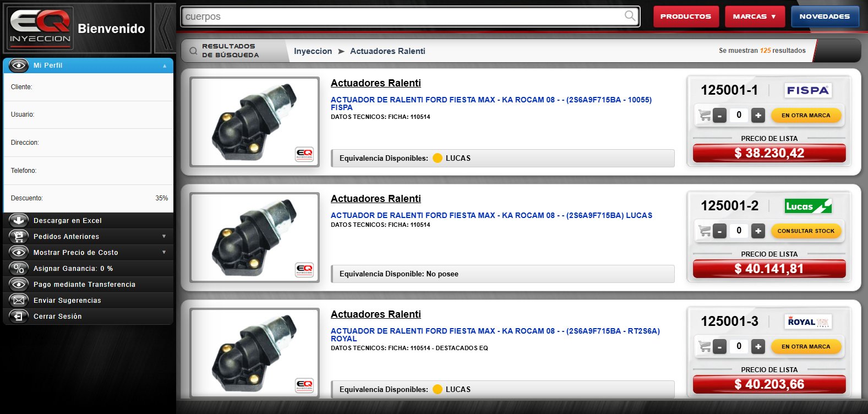Click the Enviar Sugerencias envelope icon
Screen dimensions: 868x414
coord(19,300)
